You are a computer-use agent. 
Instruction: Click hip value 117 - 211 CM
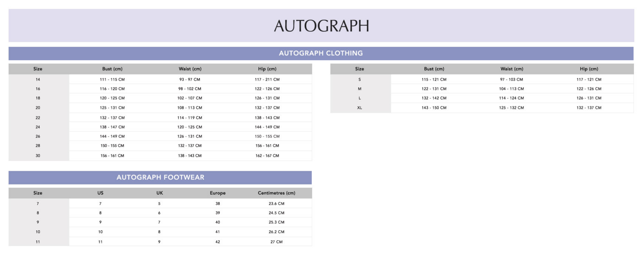[x=267, y=79]
